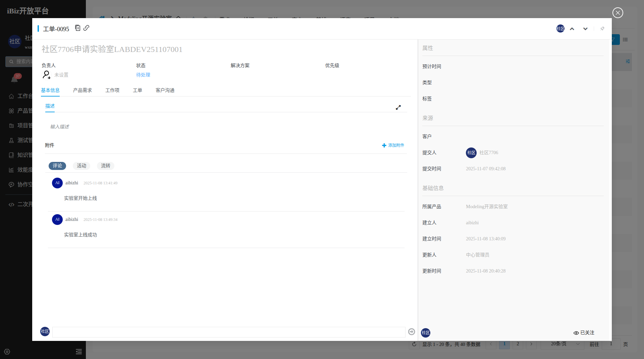Click the comment input field
This screenshot has width=644, height=359.
(x=229, y=332)
